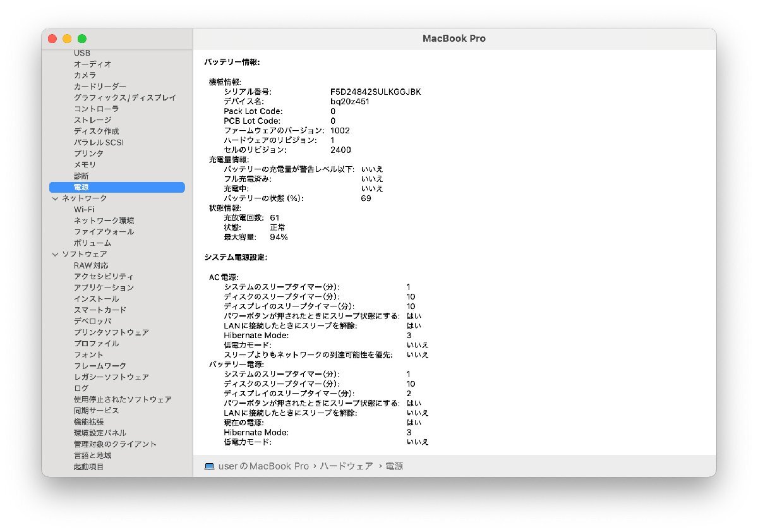
Task: Click the serial number F5D24842SULKGGJBK
Action: (x=376, y=92)
